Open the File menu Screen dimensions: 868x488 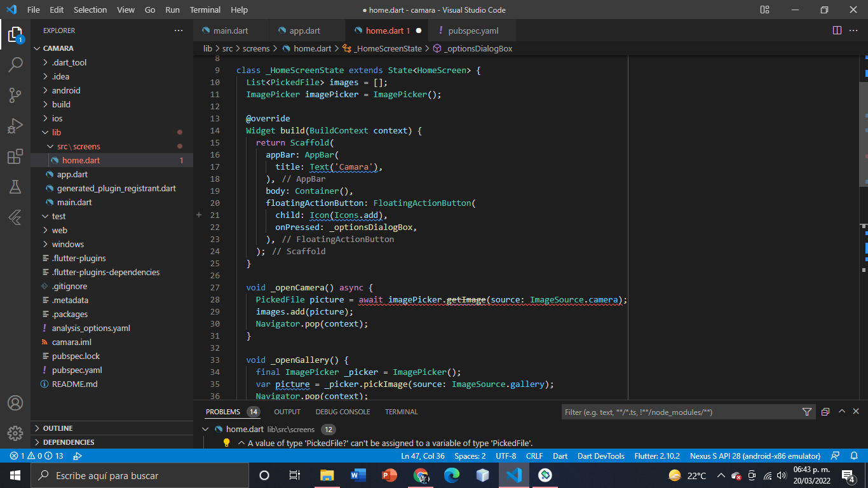(34, 10)
